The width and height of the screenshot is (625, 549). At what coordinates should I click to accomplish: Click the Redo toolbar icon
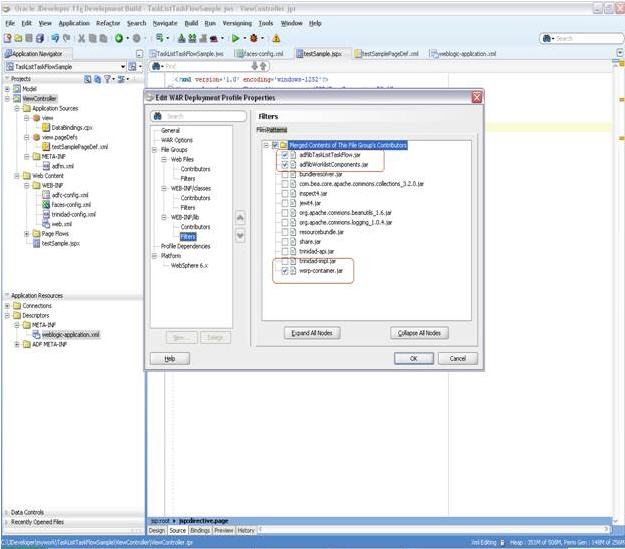67,38
